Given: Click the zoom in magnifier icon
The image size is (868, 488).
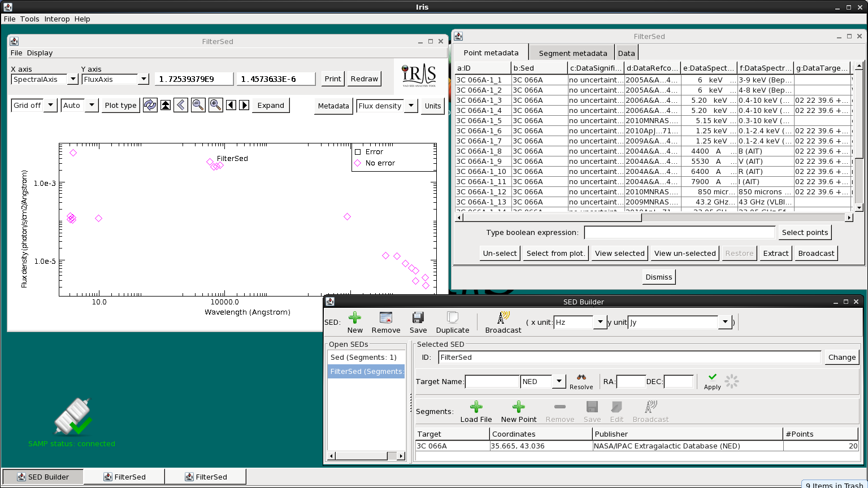Looking at the screenshot, I should coord(215,105).
